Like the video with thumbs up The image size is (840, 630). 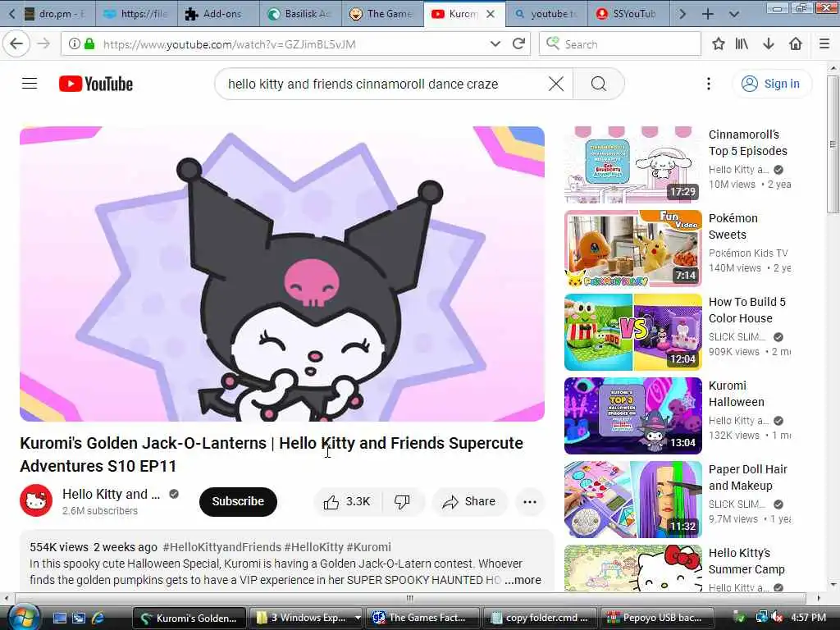click(347, 501)
